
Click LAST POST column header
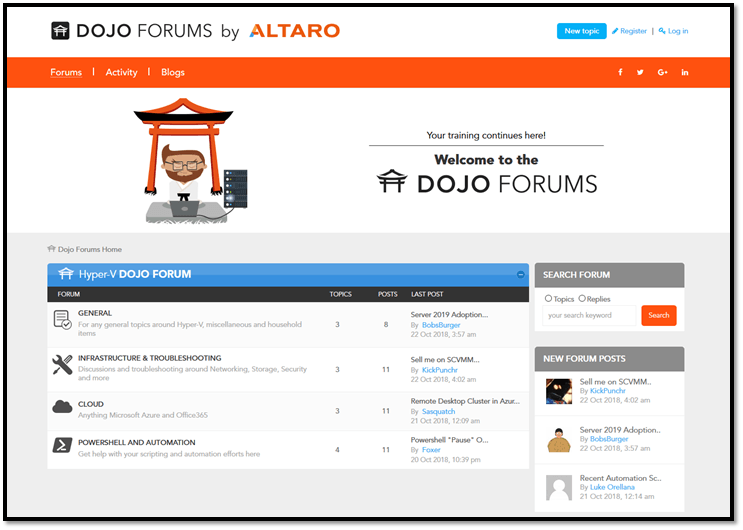tap(427, 294)
